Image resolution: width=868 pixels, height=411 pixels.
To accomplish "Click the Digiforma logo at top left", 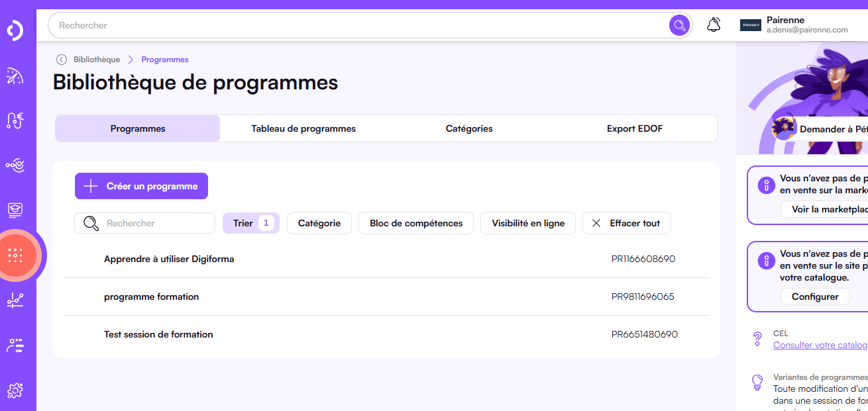I will [15, 30].
